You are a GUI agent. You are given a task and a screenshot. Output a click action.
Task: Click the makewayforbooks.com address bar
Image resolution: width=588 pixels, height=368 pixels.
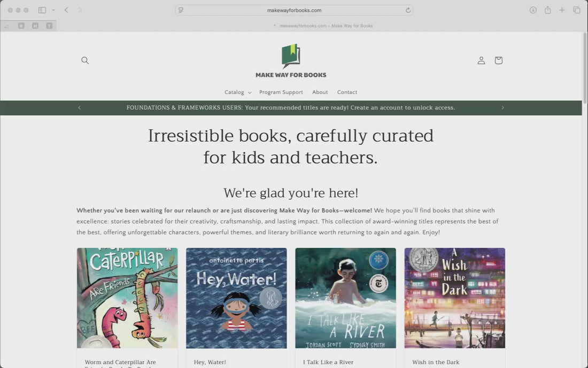pyautogui.click(x=294, y=10)
